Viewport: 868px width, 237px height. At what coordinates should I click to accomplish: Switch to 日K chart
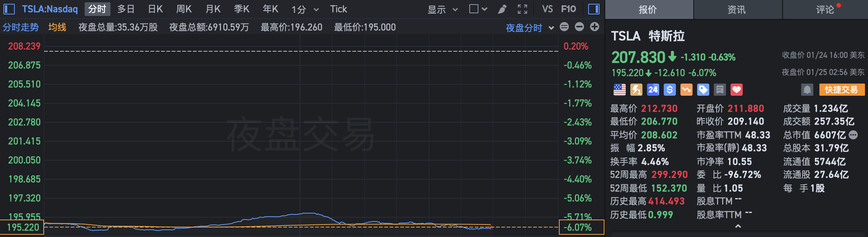(x=155, y=9)
